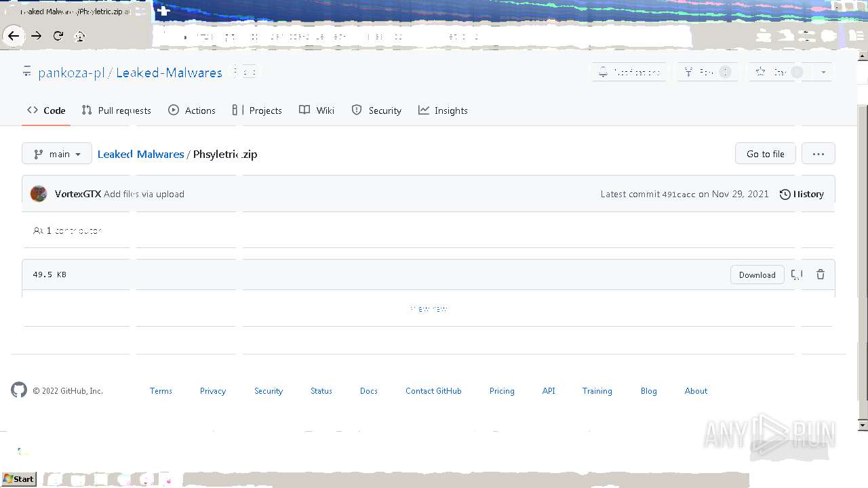
Task: Switch to the Code tab
Action: coord(46,110)
